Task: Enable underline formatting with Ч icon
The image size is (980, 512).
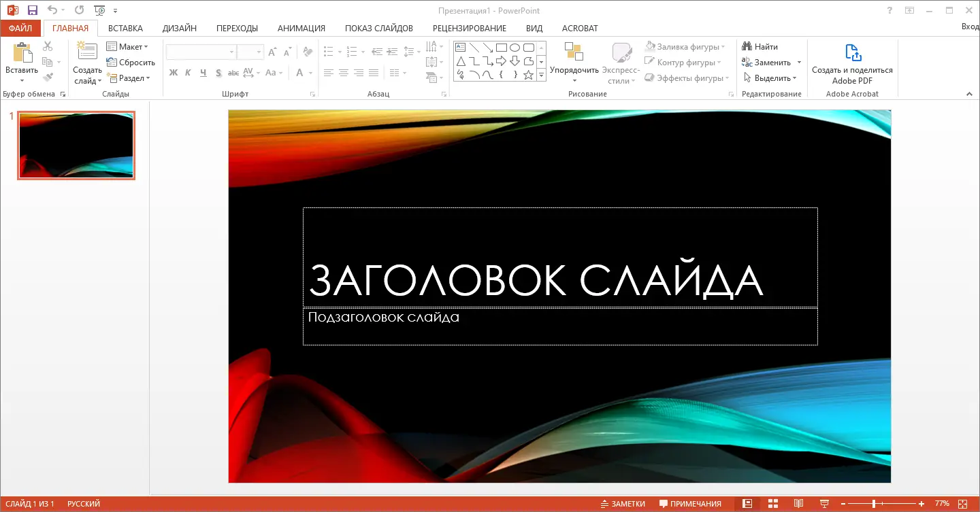Action: point(203,72)
